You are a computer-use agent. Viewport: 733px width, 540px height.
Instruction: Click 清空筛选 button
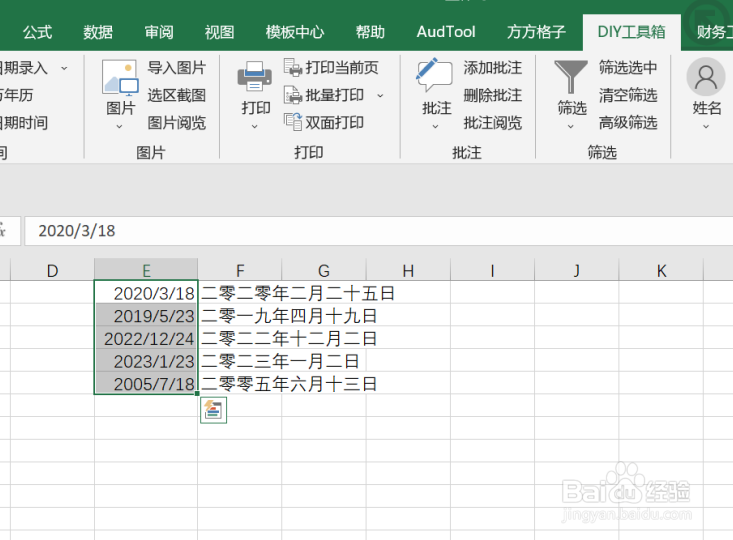click(x=628, y=95)
